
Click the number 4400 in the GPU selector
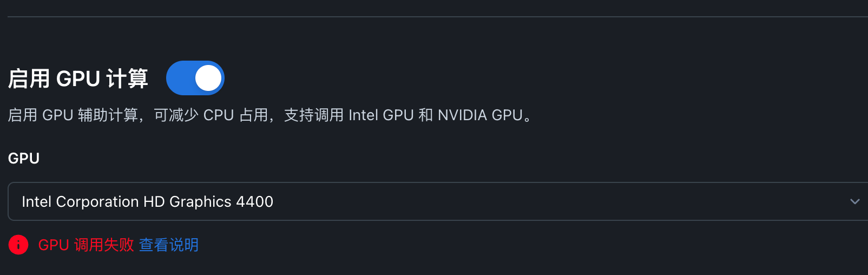click(x=255, y=201)
